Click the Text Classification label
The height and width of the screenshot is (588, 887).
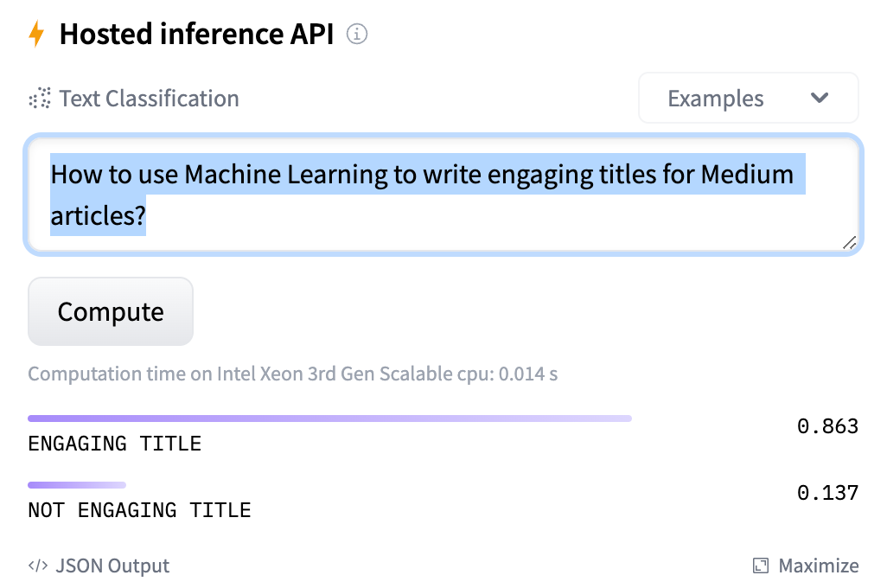[x=150, y=99]
